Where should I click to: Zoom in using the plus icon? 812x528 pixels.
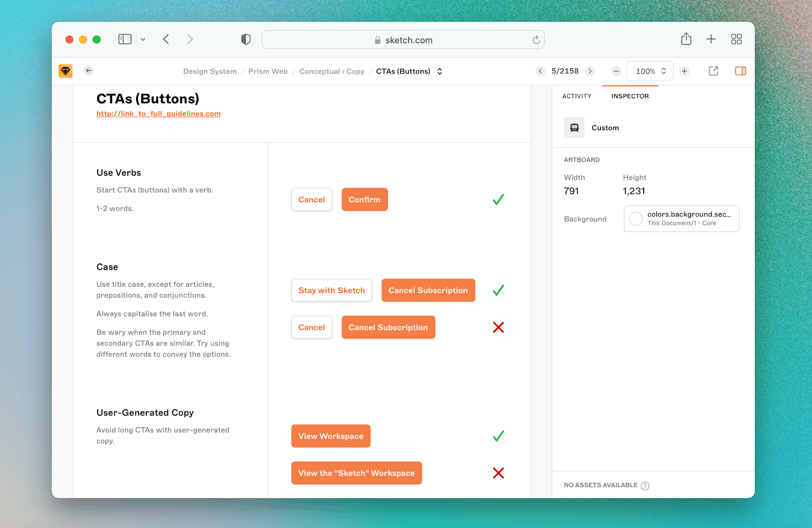[685, 71]
